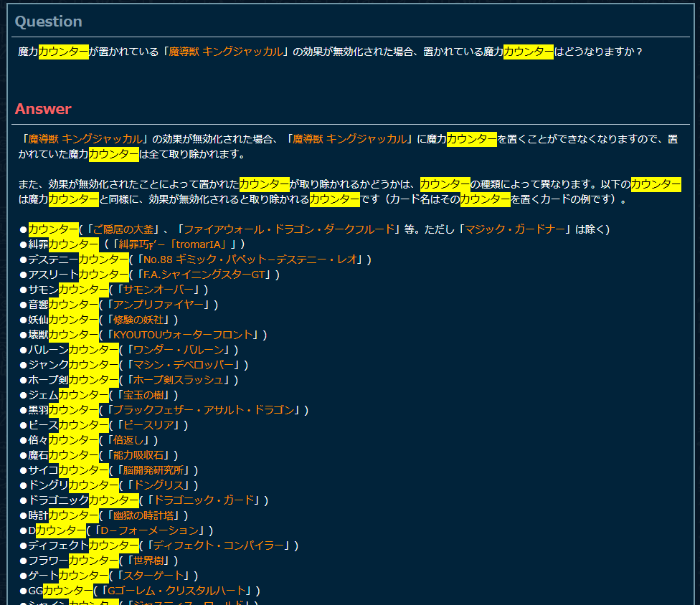This screenshot has width=700, height=605.
Task: Click the Question heading
Action: click(x=48, y=22)
